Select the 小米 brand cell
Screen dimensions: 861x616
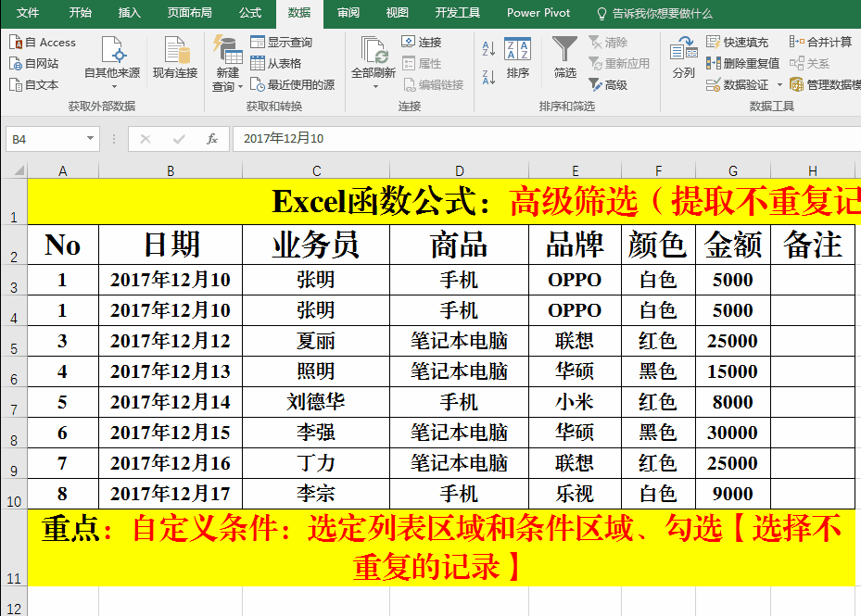[575, 402]
